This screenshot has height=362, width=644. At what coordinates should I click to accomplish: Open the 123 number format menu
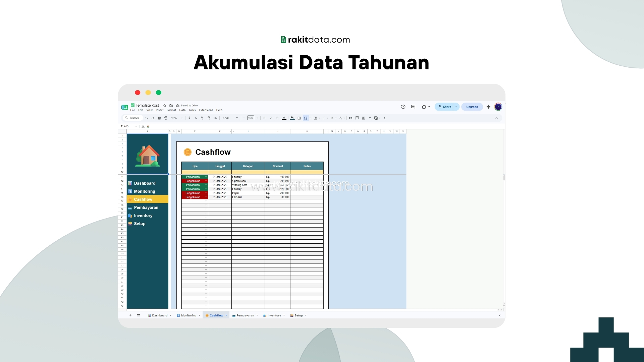click(x=215, y=118)
